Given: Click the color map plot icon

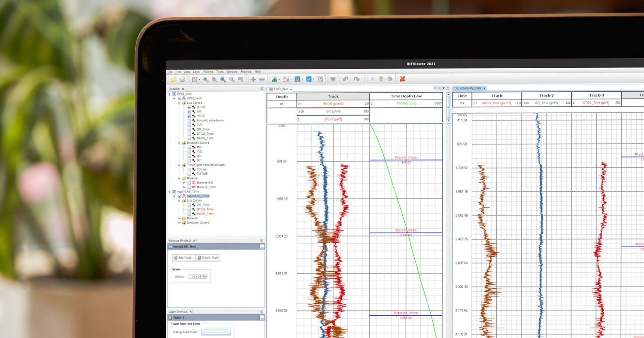Looking at the screenshot, I should pyautogui.click(x=309, y=79).
